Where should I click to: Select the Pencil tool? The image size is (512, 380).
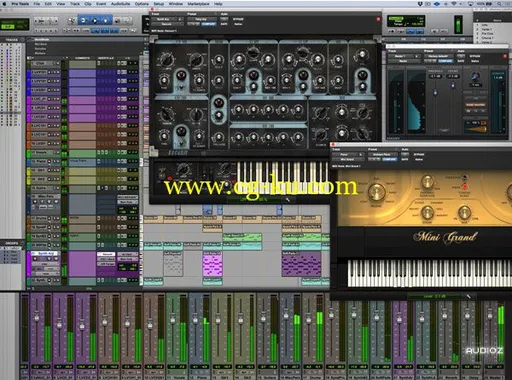coord(128,21)
